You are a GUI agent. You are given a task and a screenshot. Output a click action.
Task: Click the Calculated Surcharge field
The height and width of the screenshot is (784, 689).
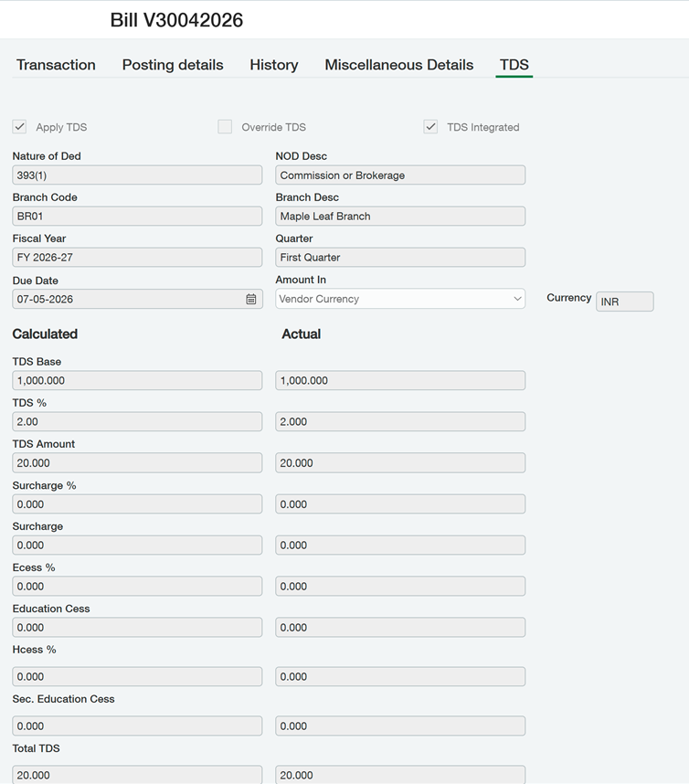pyautogui.click(x=137, y=545)
